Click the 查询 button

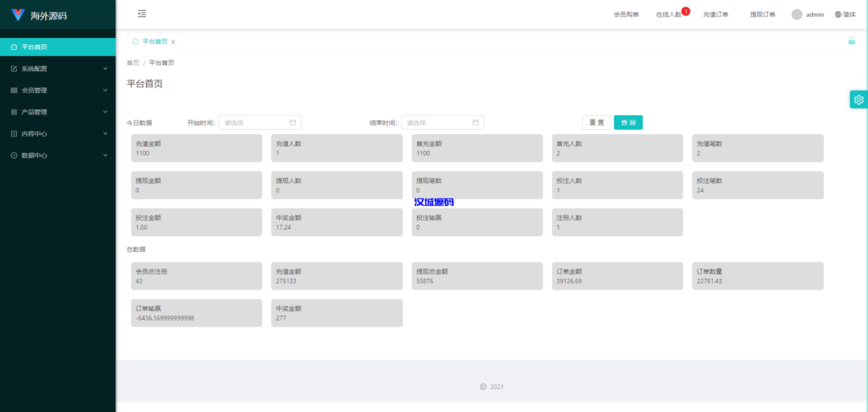pos(627,122)
